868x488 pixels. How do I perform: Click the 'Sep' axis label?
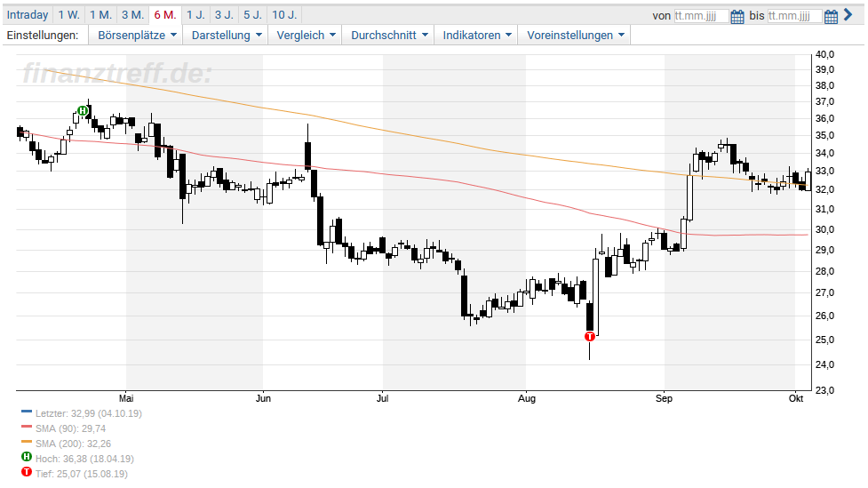click(664, 398)
